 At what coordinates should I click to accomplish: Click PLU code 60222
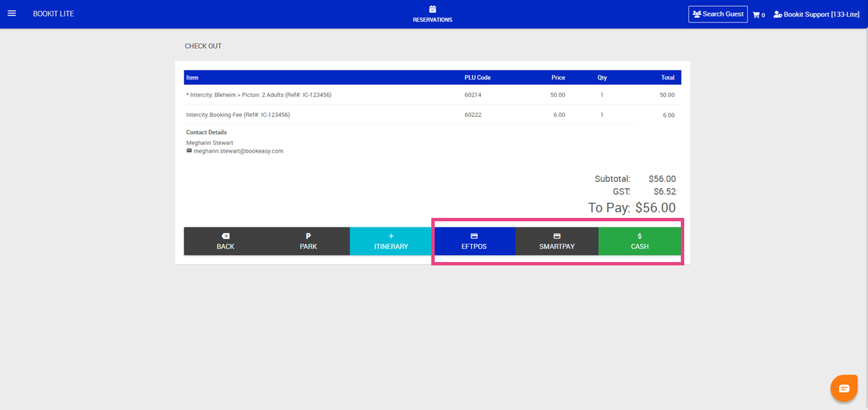pos(473,115)
